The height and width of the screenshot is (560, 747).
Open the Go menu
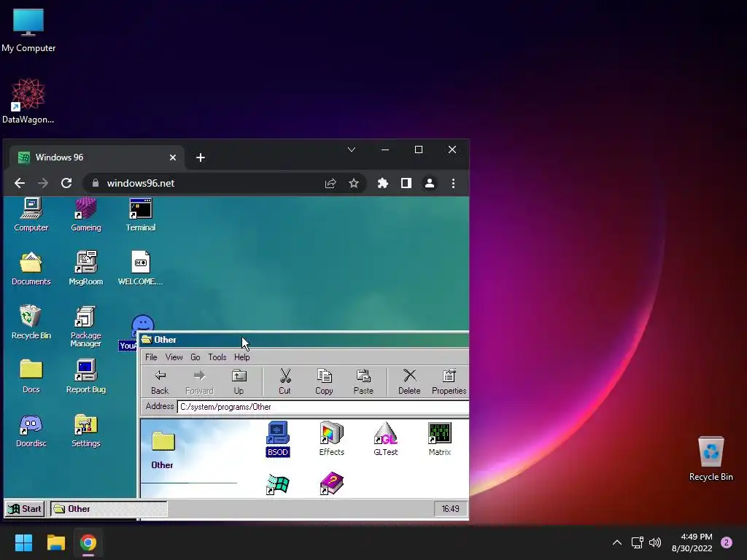click(x=196, y=357)
